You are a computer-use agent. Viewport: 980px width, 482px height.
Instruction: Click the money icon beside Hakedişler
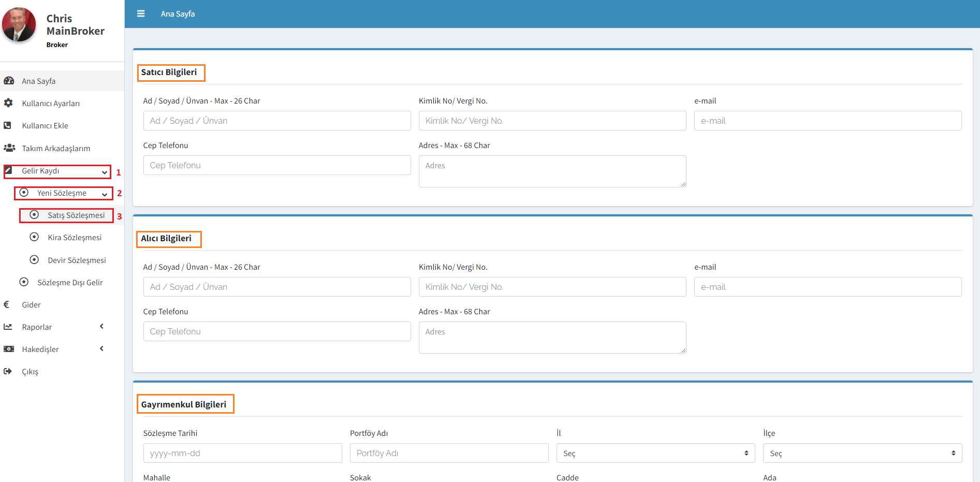(8, 349)
